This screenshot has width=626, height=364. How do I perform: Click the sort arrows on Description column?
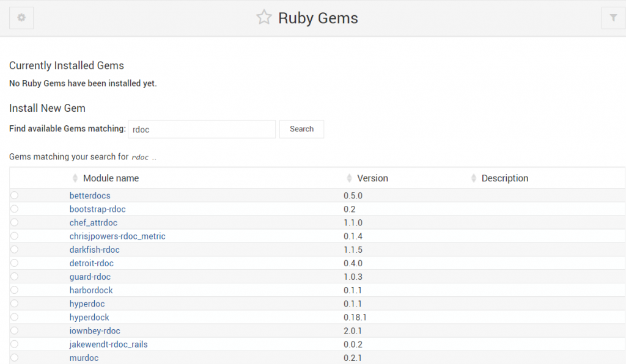474,178
